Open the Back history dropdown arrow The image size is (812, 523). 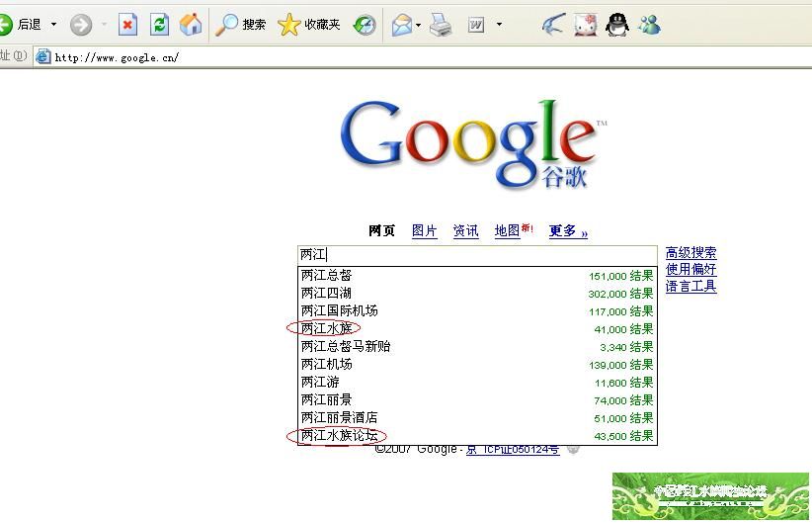(x=54, y=25)
